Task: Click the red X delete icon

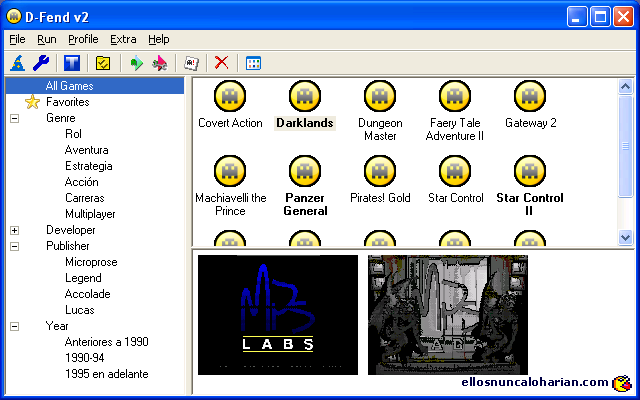Action: (x=222, y=63)
